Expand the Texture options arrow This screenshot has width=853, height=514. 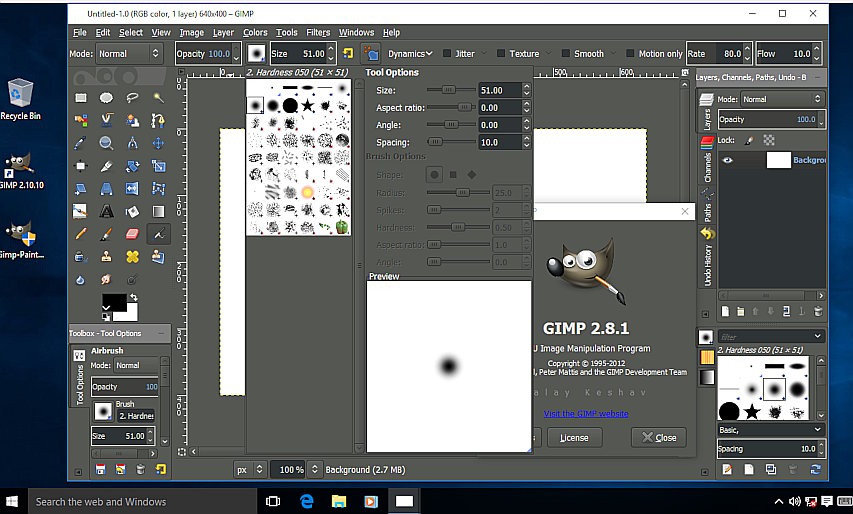point(549,53)
